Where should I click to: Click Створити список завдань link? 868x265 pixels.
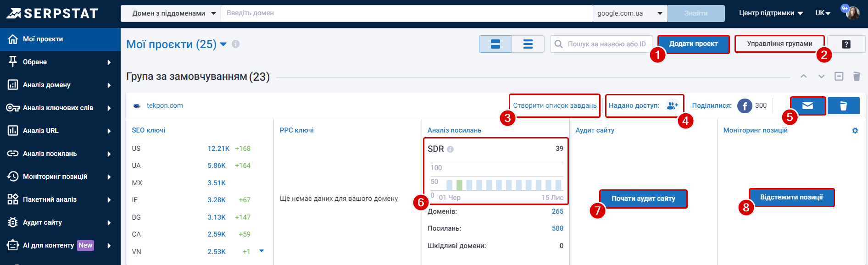555,105
